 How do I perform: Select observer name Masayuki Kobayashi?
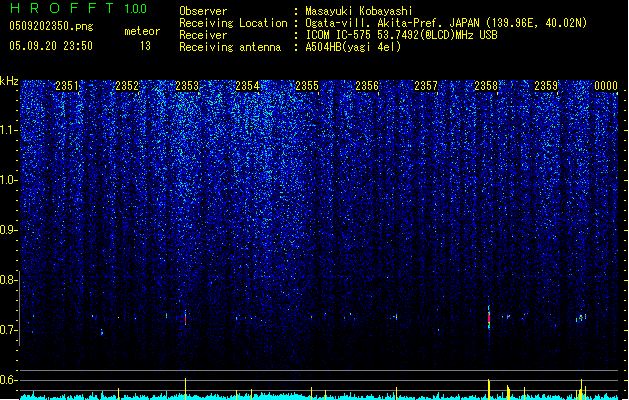[x=359, y=11]
